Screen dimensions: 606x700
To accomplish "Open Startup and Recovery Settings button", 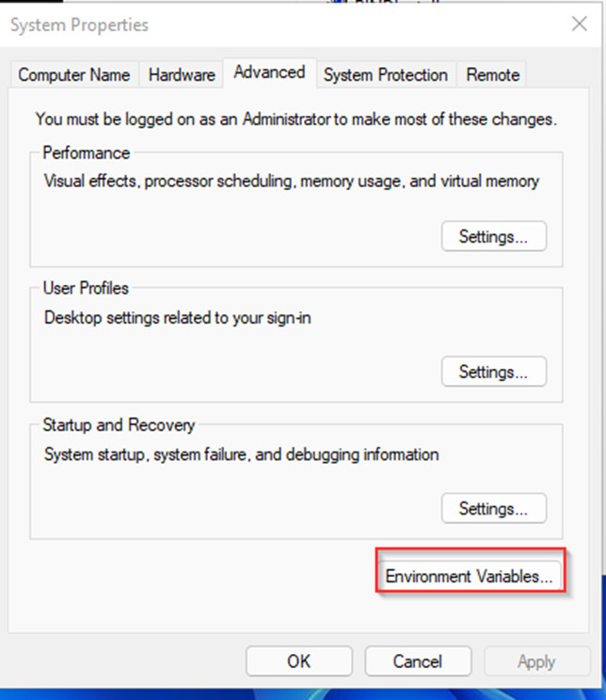I will [x=494, y=508].
